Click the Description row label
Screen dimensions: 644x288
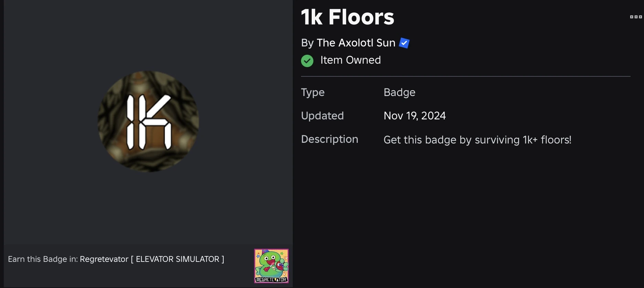[329, 139]
